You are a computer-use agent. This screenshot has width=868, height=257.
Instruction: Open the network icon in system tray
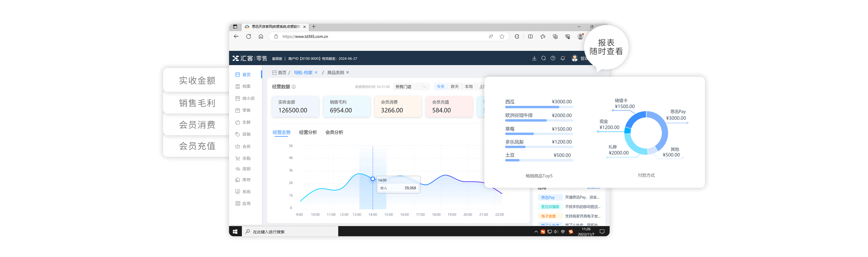coord(550,232)
